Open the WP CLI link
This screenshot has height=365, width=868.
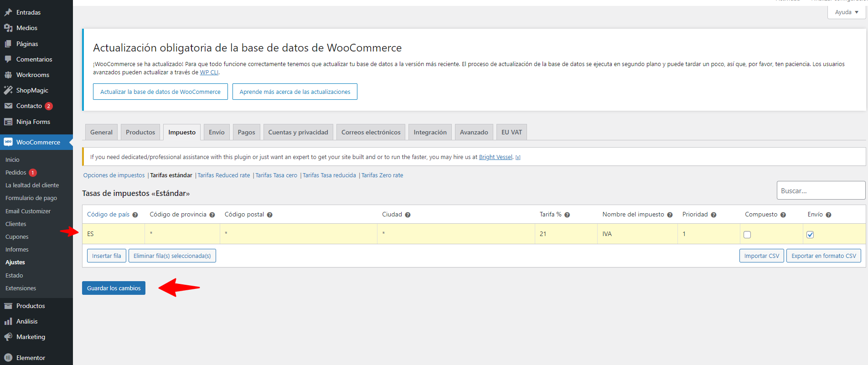(209, 72)
